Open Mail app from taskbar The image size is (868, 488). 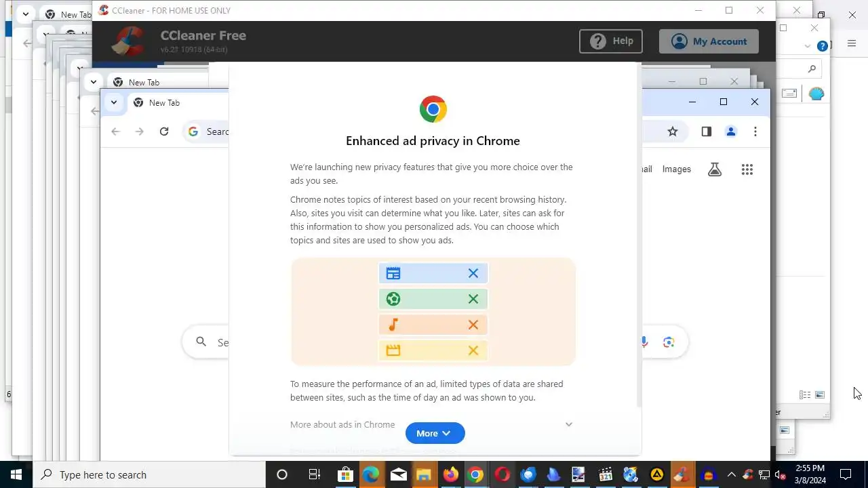pyautogui.click(x=398, y=474)
